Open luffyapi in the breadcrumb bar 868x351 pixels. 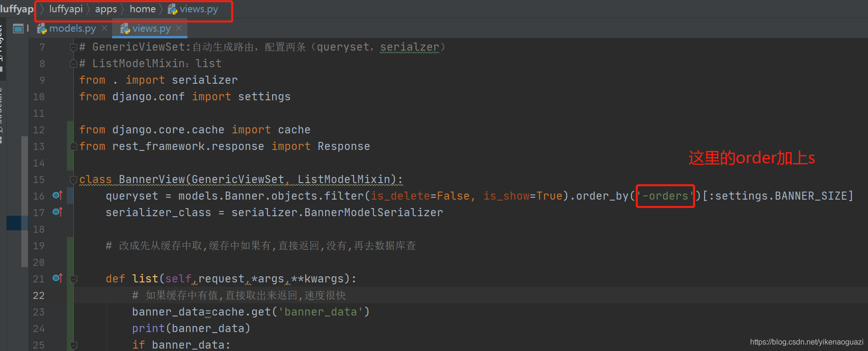[x=66, y=9]
